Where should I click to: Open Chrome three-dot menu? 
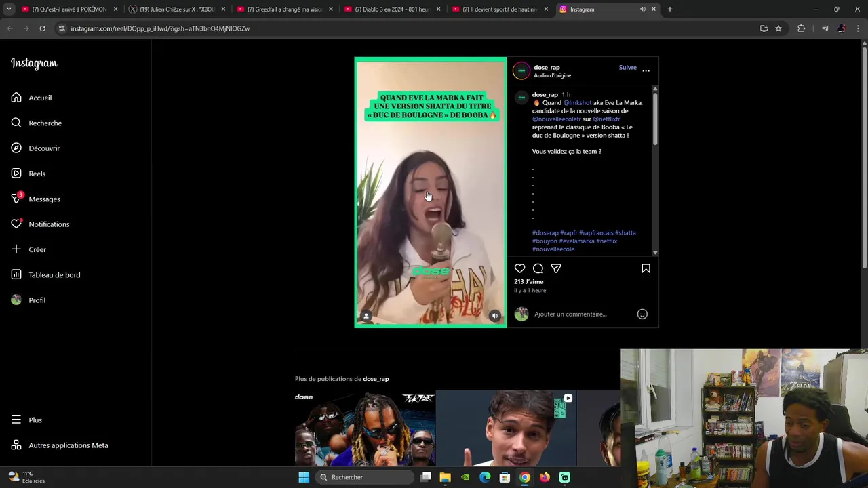[858, 28]
